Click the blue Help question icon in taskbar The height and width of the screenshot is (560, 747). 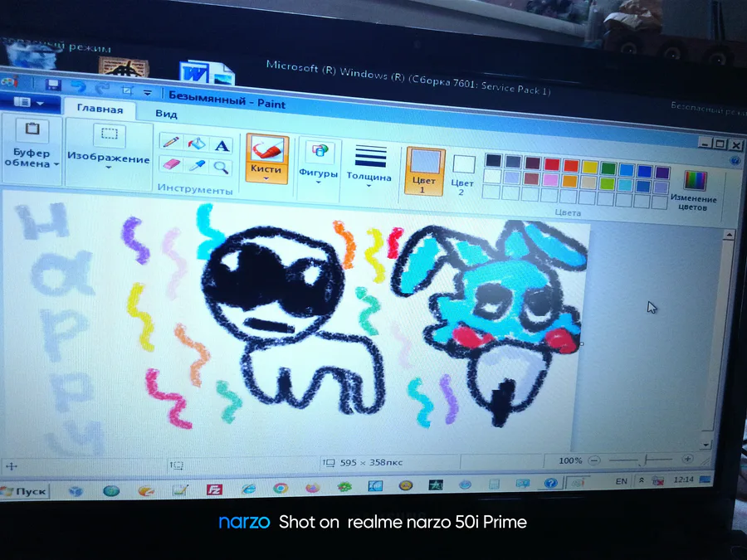pos(551,484)
